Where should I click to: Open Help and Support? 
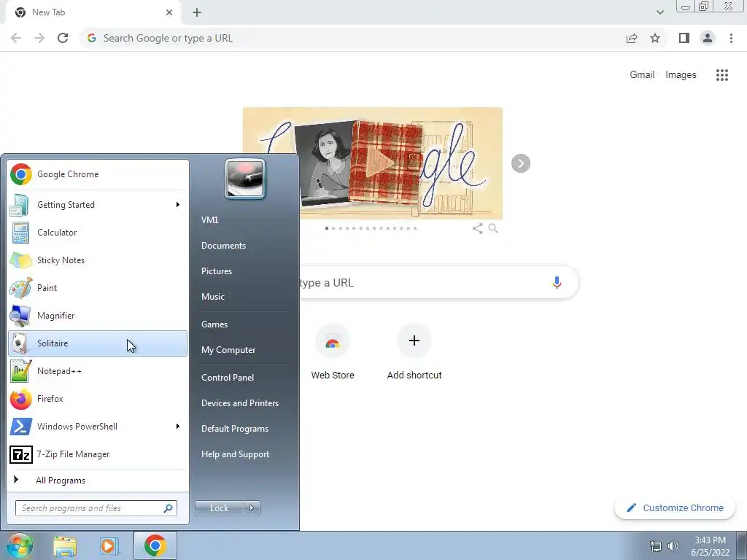coord(235,454)
